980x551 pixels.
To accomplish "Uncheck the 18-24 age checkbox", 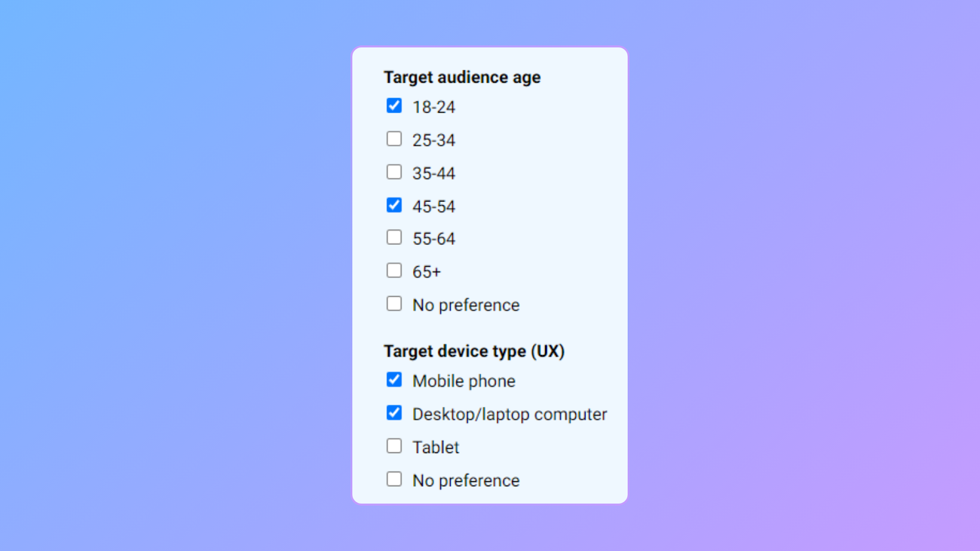I will (x=394, y=106).
